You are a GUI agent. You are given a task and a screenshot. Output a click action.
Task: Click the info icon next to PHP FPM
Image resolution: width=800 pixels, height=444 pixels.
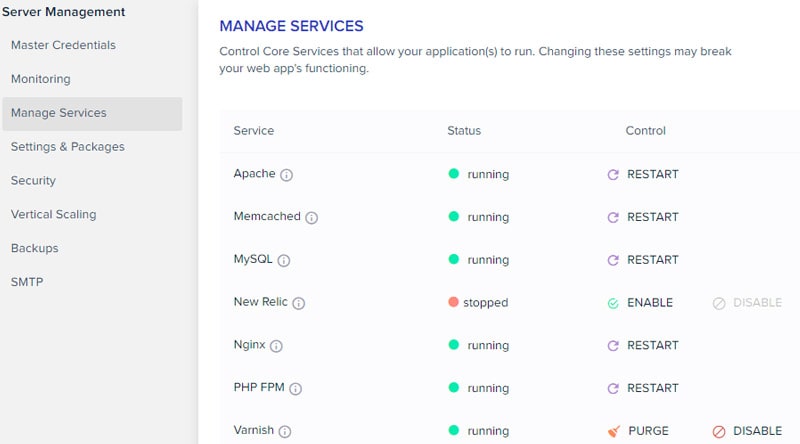point(295,389)
